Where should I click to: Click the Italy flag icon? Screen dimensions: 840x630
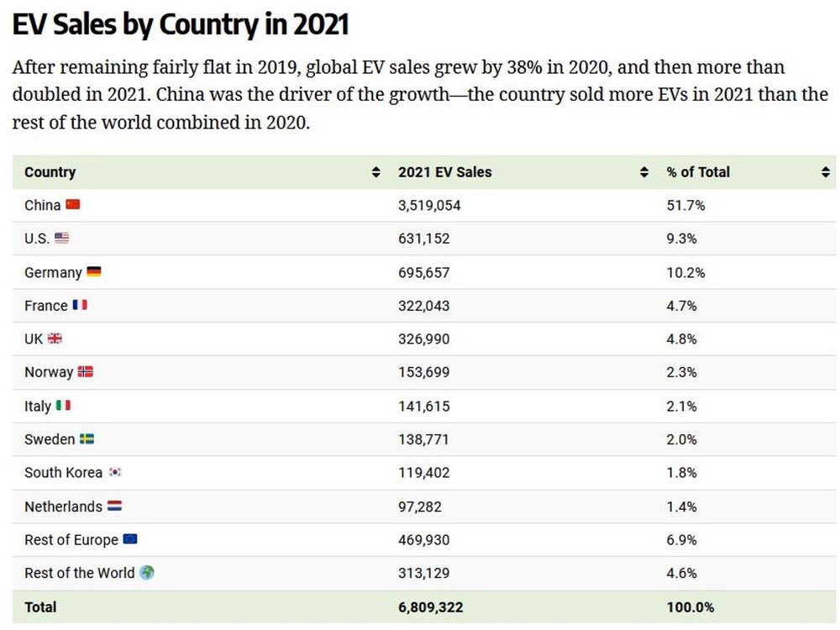(63, 405)
